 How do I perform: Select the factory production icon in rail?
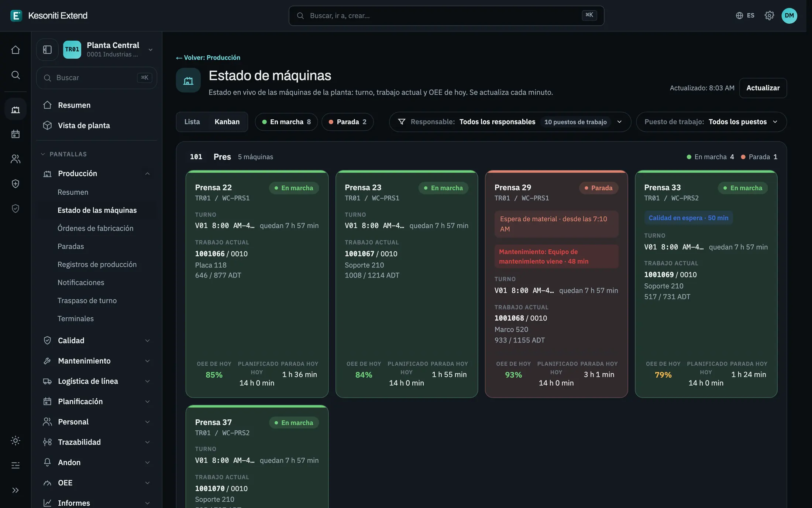[16, 109]
